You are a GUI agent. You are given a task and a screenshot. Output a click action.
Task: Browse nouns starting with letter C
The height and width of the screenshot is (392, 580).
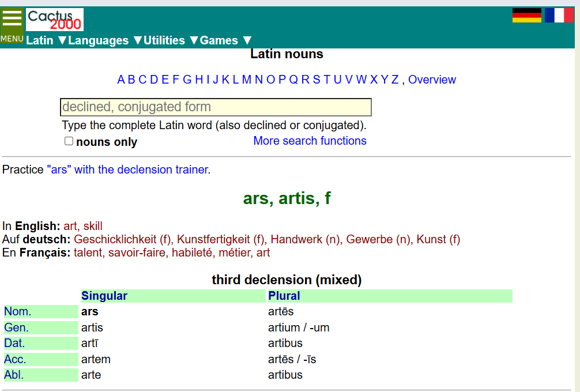pos(142,80)
